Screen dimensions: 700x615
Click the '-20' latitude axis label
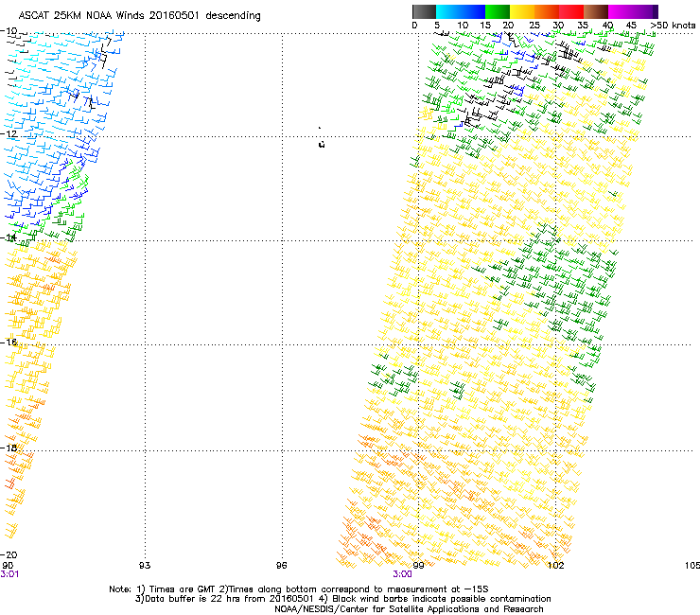[9, 555]
